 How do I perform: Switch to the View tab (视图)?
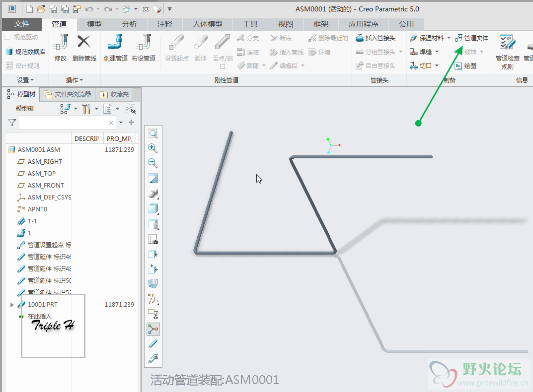pyautogui.click(x=285, y=24)
